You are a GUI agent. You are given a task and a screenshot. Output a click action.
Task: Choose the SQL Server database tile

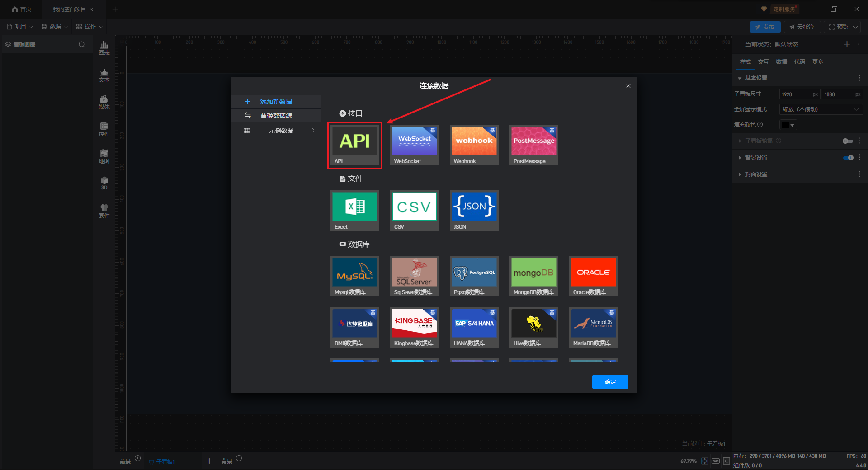(x=415, y=276)
